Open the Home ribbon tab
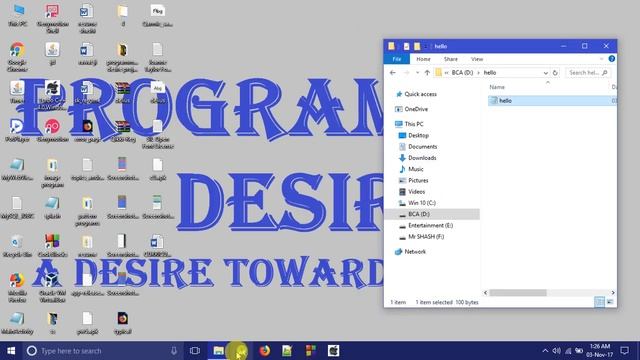The image size is (640, 360). point(423,59)
